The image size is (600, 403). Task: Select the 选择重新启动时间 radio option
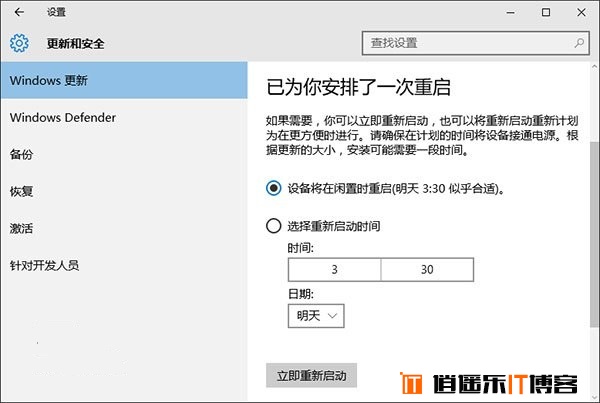[x=274, y=226]
